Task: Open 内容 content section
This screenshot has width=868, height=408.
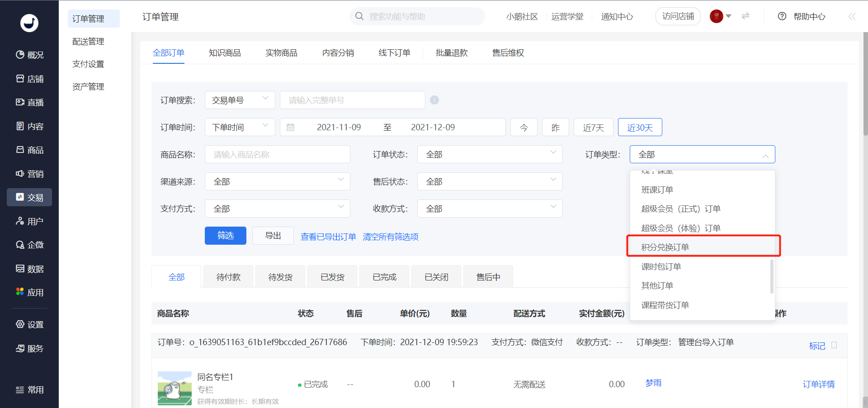Action: 29,126
